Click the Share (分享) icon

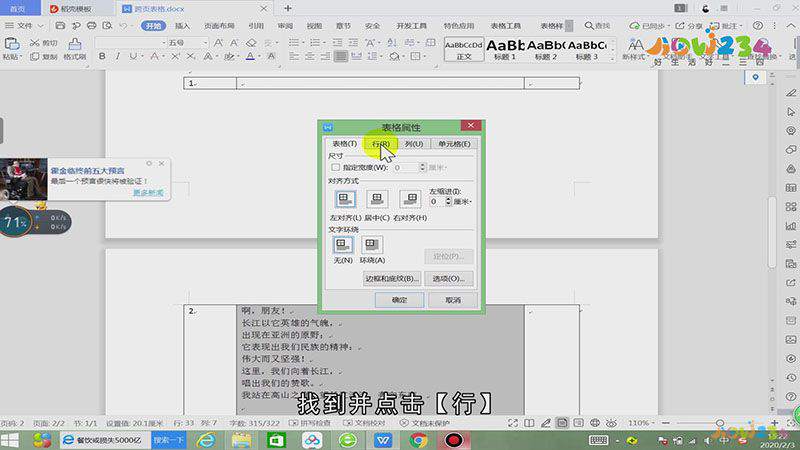[680, 25]
